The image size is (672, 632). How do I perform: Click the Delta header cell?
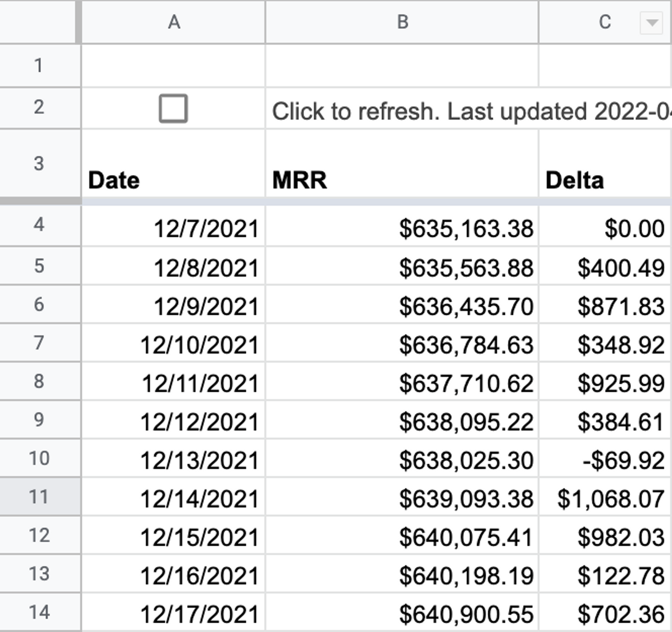(x=604, y=180)
